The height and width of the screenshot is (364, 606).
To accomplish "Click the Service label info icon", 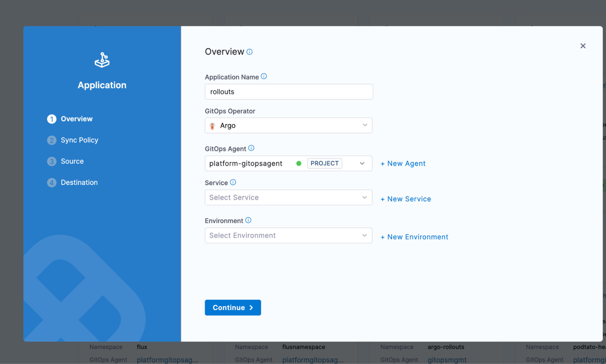I will (233, 182).
